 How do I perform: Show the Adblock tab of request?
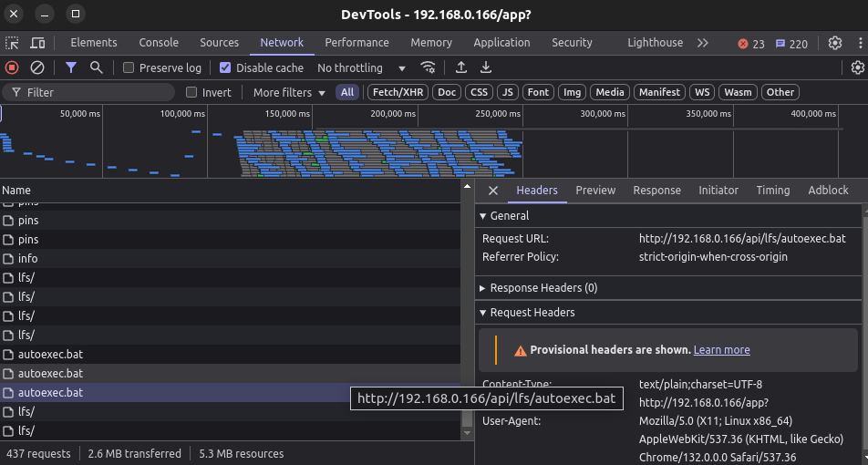pyautogui.click(x=828, y=191)
